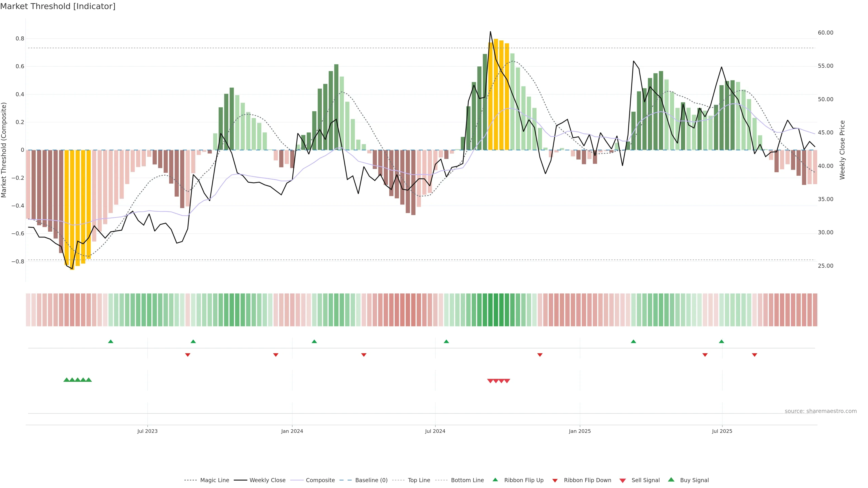Click the first Ribbon Flip Up marker
The image size is (868, 488).
pos(111,342)
